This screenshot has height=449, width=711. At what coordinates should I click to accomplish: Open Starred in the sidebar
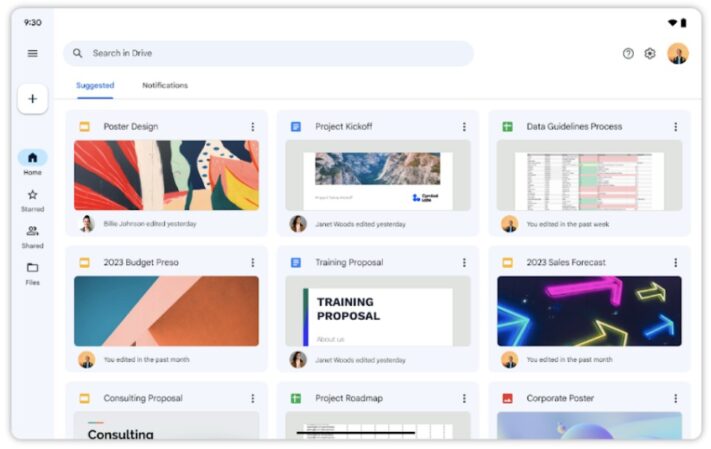coord(33,200)
